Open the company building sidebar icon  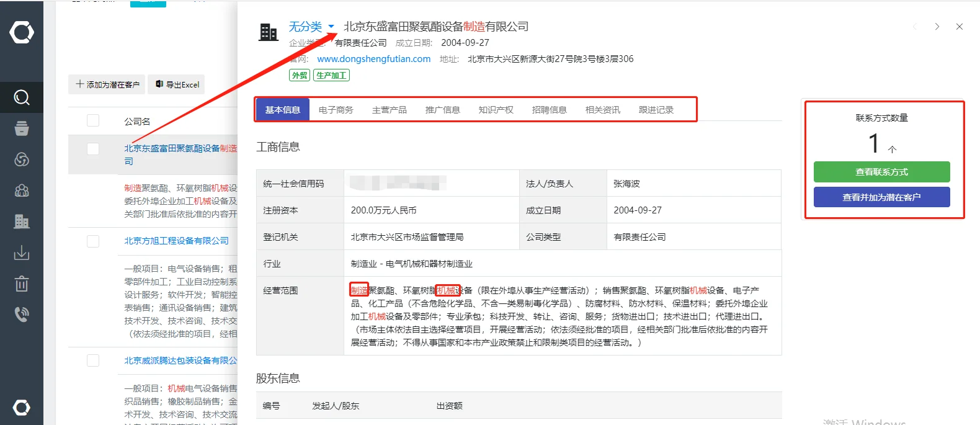tap(22, 221)
